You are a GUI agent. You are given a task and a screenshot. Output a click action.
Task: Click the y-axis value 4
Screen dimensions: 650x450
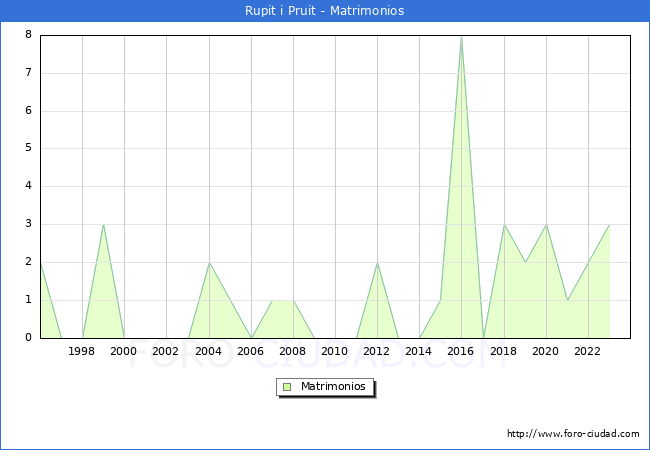[x=28, y=185]
